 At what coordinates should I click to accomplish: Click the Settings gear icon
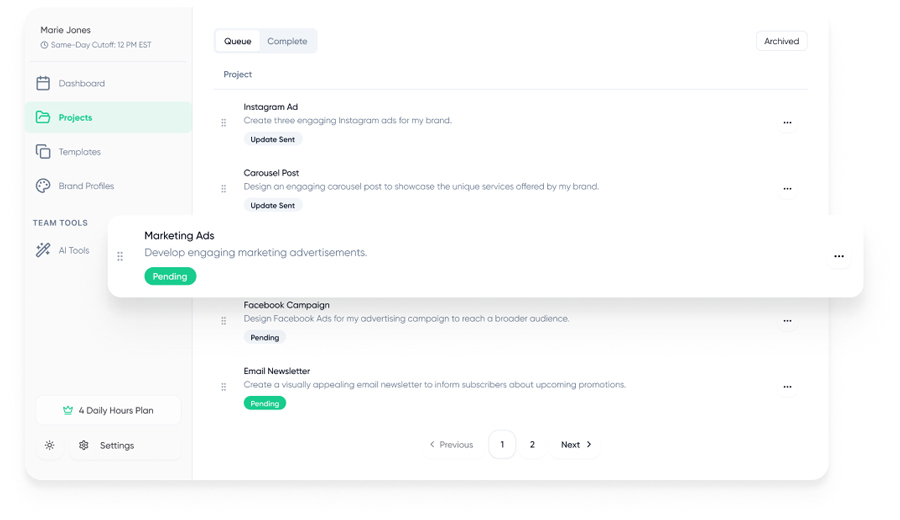[x=84, y=445]
